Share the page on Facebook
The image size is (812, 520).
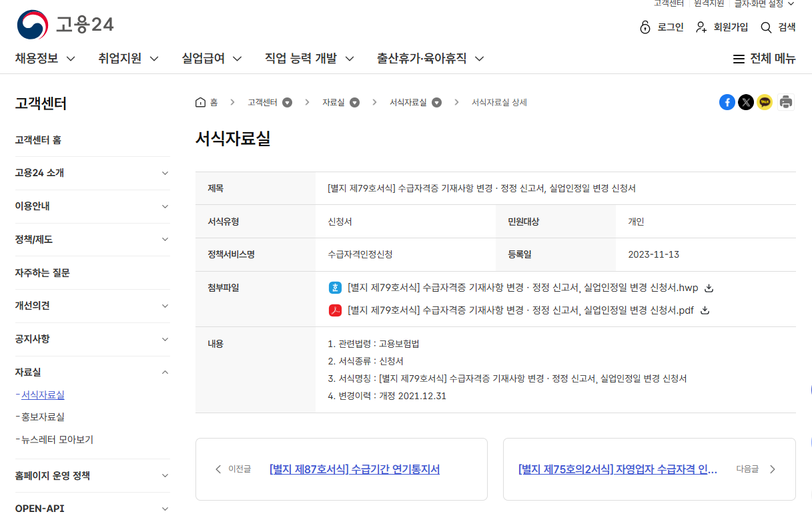(x=727, y=102)
